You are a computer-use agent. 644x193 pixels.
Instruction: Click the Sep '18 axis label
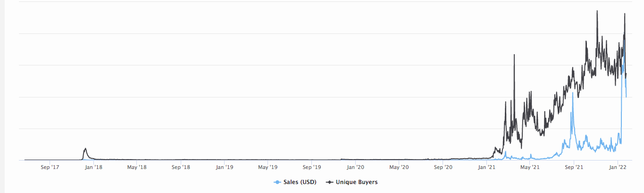tap(181, 167)
